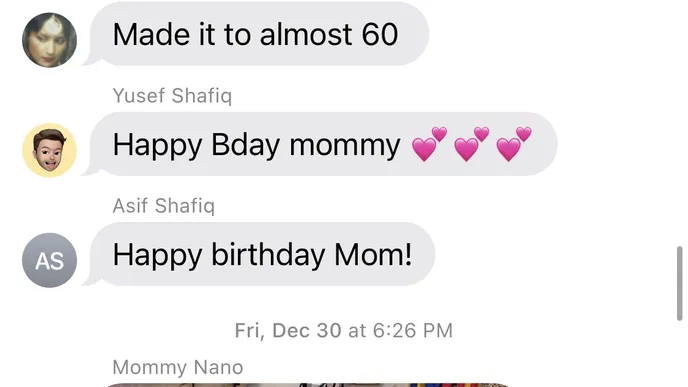This screenshot has height=387, width=688.
Task: Click the middle pink two-hearts emoji
Action: pos(471,144)
